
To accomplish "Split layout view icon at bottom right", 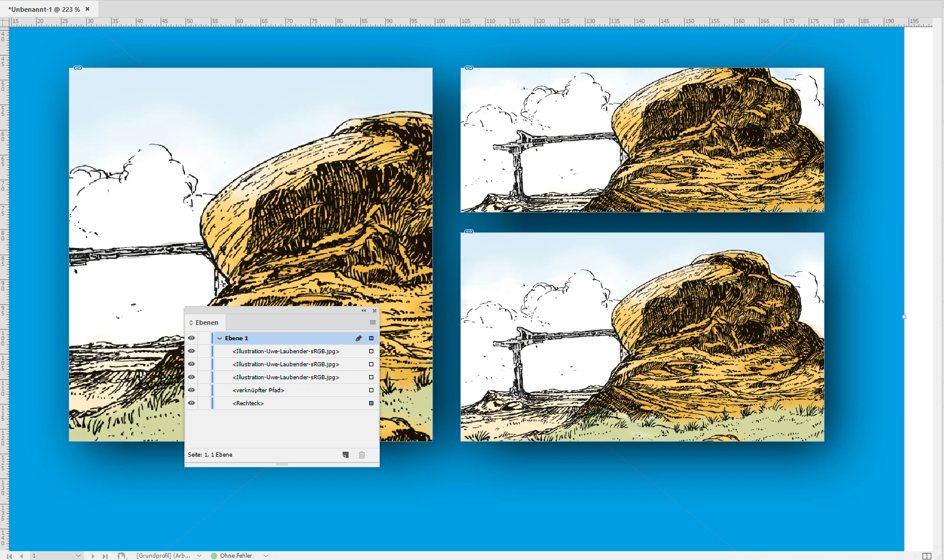I will coord(927,556).
